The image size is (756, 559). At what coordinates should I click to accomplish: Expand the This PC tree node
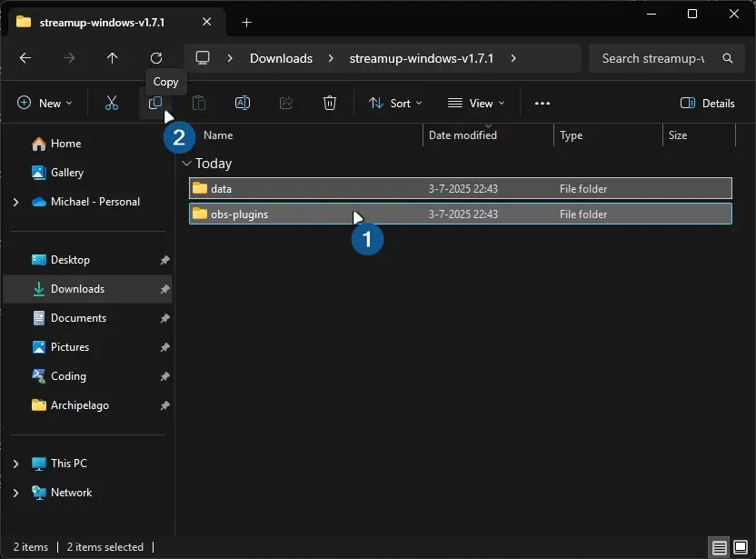[x=15, y=464]
